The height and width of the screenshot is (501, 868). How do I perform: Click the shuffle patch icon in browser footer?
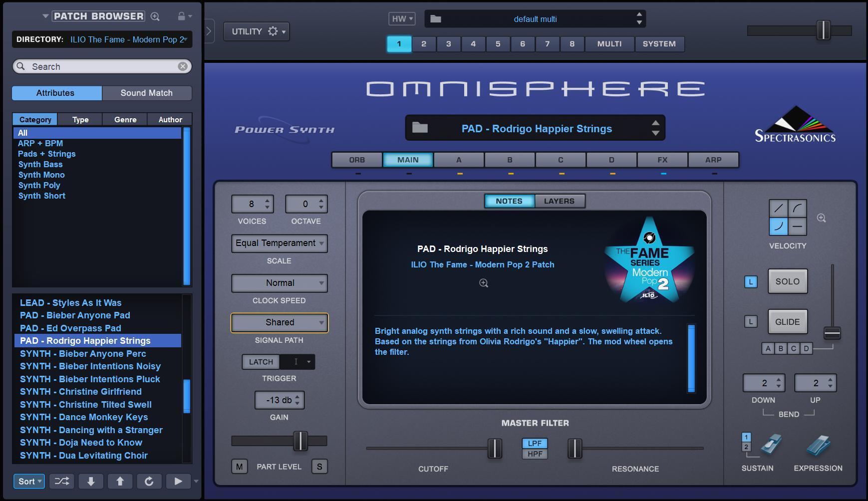(x=61, y=481)
